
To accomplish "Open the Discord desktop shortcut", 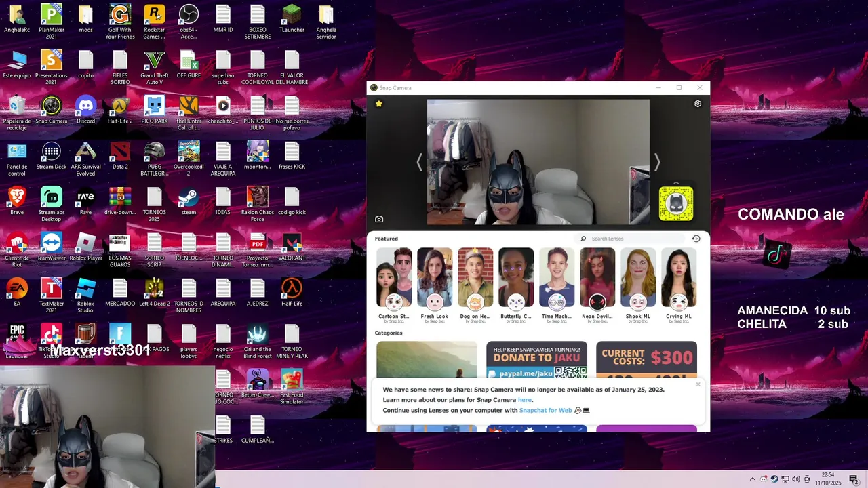I will coord(85,111).
